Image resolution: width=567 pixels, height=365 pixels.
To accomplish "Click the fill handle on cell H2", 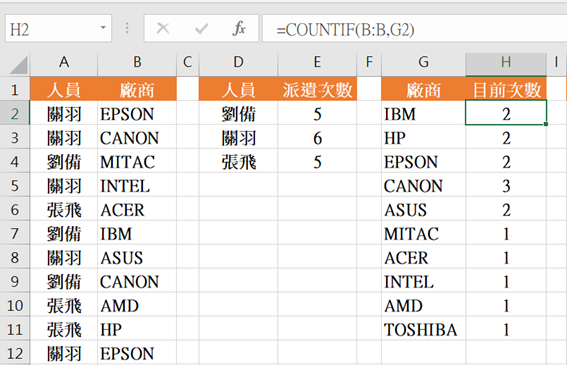I will pyautogui.click(x=546, y=124).
